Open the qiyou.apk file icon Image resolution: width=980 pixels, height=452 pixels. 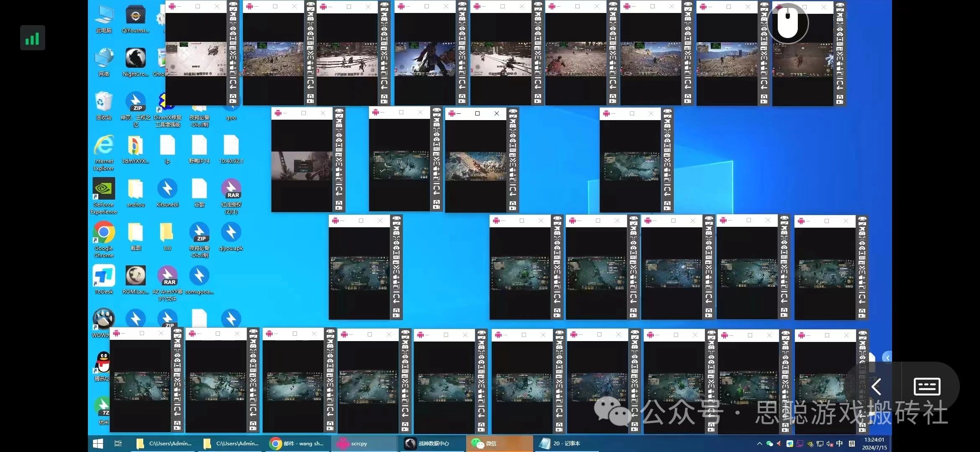(231, 233)
